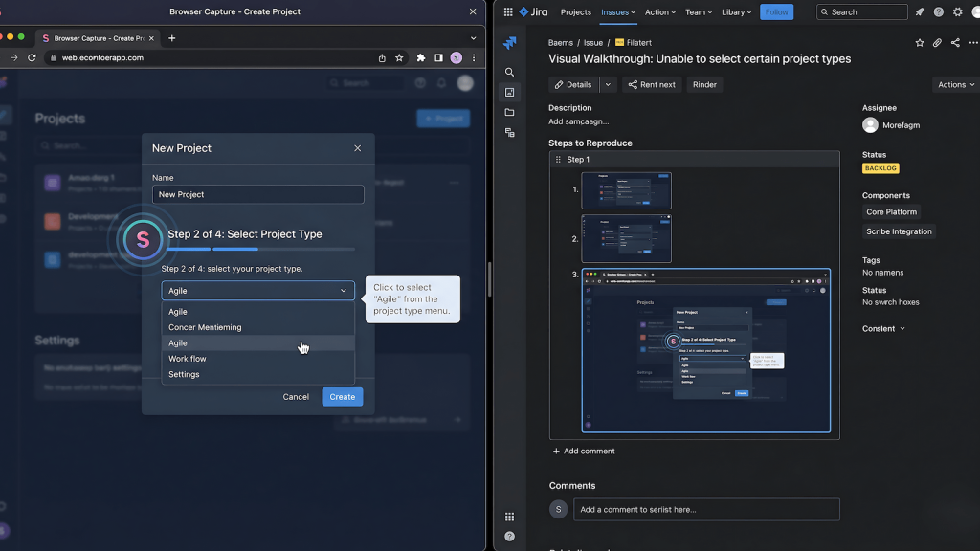Image resolution: width=980 pixels, height=551 pixels.
Task: Share the issue via the share icon
Action: (955, 43)
